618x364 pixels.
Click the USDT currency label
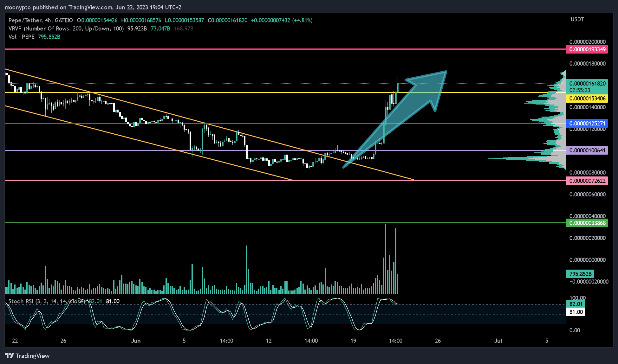pos(577,19)
